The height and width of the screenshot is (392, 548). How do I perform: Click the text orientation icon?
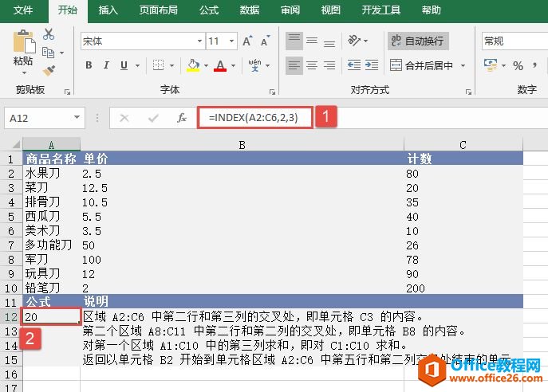click(354, 41)
